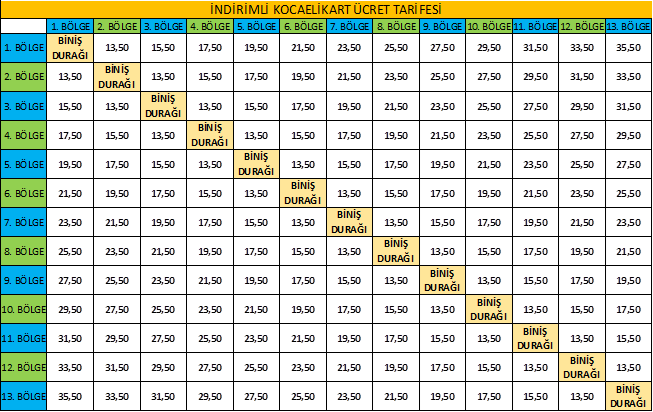This screenshot has height=412, width=653.
Task: Click the 4. BÖLGE column header
Action: pyautogui.click(x=209, y=24)
